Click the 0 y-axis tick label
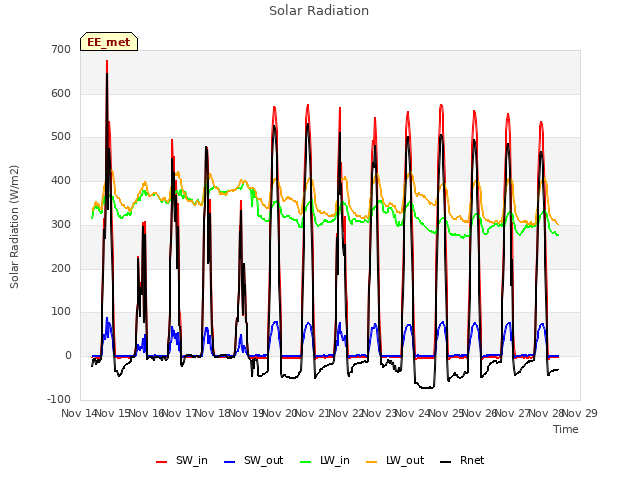Viewport: 640px width, 480px height. 68,356
